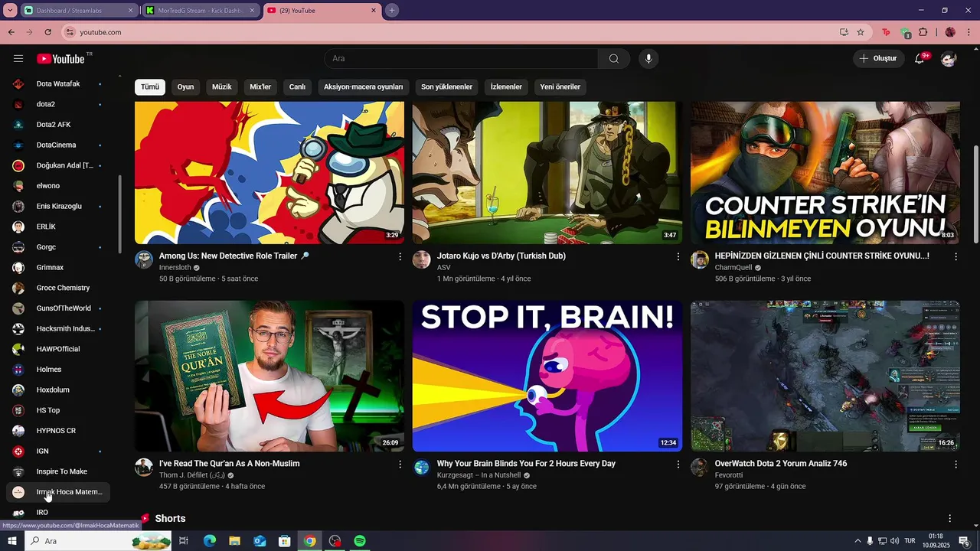Click the ASV channel avatar
Screen dimensions: 980x551
422,259
